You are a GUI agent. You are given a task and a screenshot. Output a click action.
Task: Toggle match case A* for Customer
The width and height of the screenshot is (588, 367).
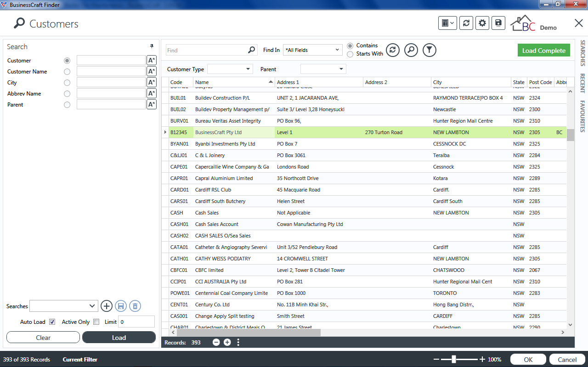tap(152, 61)
